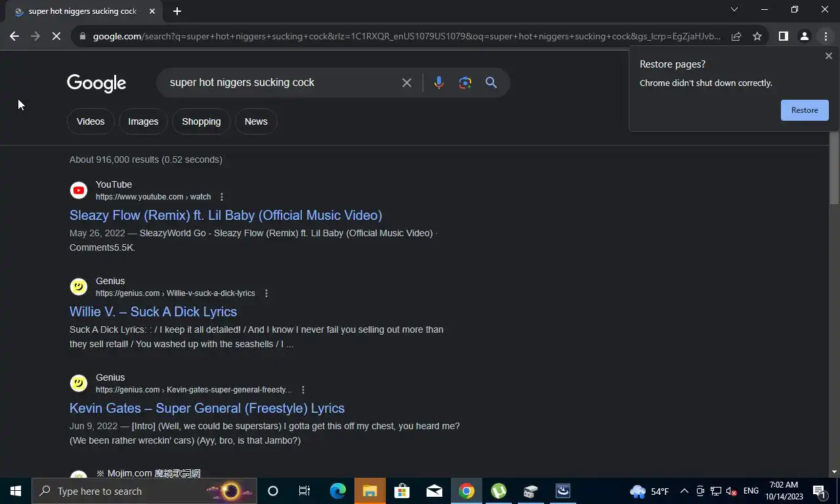
Task: Filter results by News
Action: [256, 121]
